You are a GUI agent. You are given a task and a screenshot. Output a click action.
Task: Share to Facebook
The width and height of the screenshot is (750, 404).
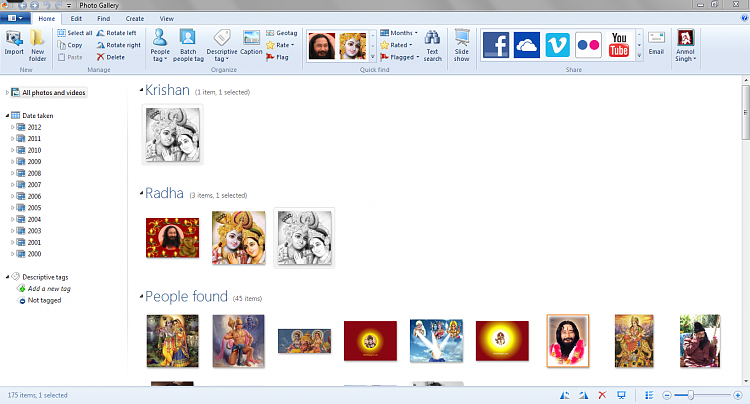496,45
